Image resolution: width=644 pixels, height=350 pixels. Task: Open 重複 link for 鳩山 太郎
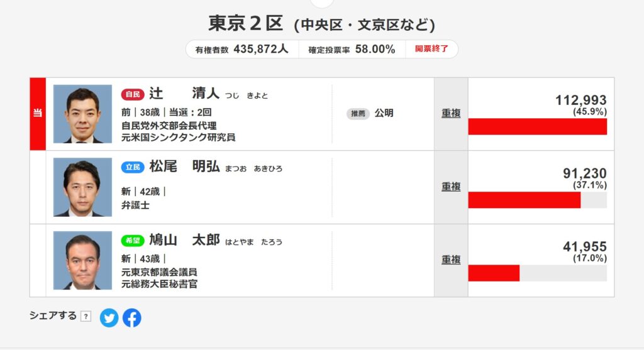click(450, 260)
